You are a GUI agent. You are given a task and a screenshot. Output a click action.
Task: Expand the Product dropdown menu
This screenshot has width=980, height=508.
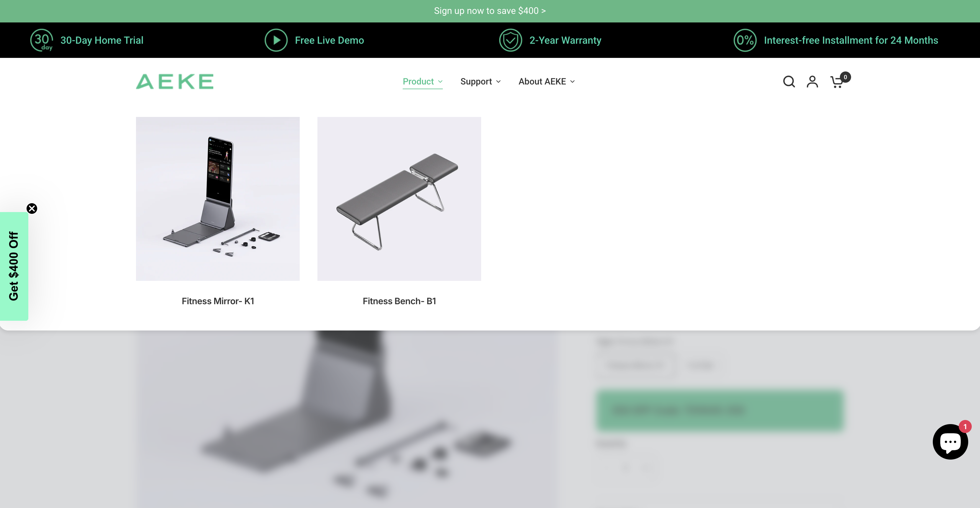(422, 82)
